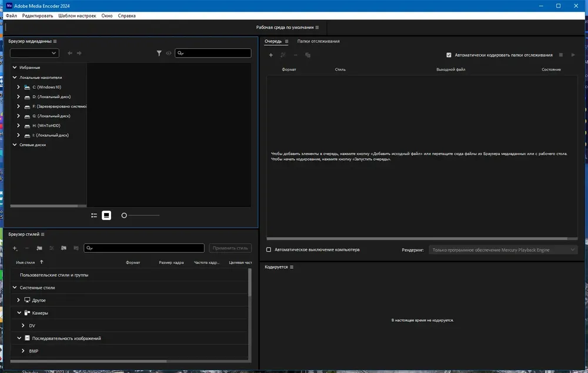Click the duplicate icon in Queue toolbar
This screenshot has height=373, width=588.
[x=308, y=55]
